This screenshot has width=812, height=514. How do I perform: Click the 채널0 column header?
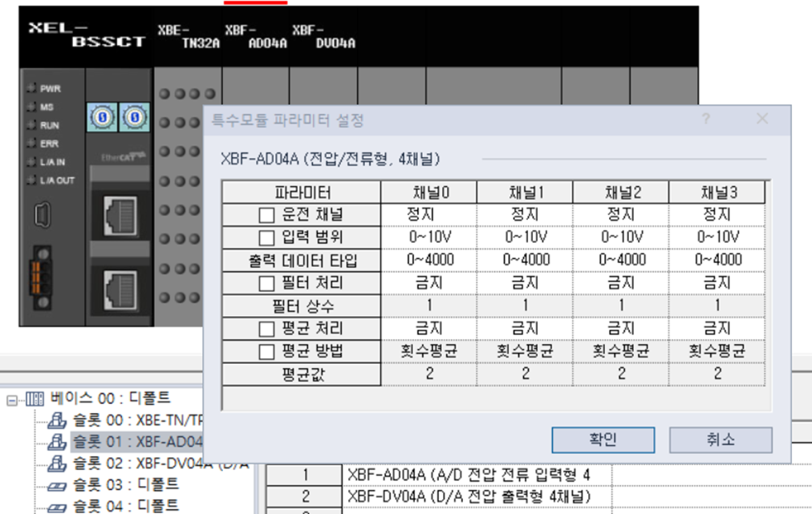(x=428, y=192)
